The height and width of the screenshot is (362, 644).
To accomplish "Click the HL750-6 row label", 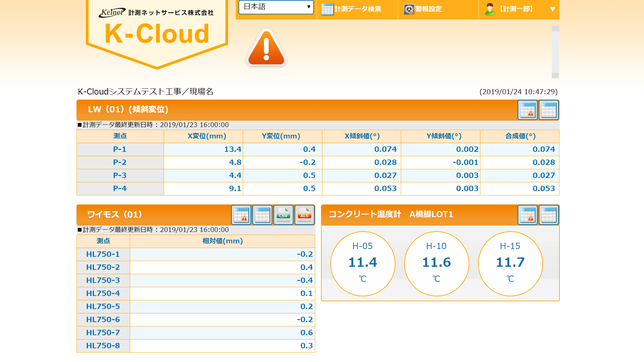I will 103,320.
